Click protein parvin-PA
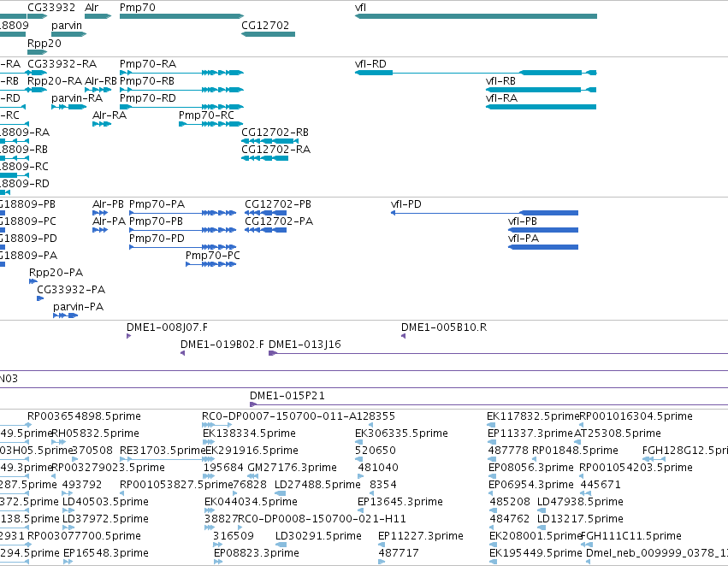The height and width of the screenshot is (566, 728). tap(66, 315)
